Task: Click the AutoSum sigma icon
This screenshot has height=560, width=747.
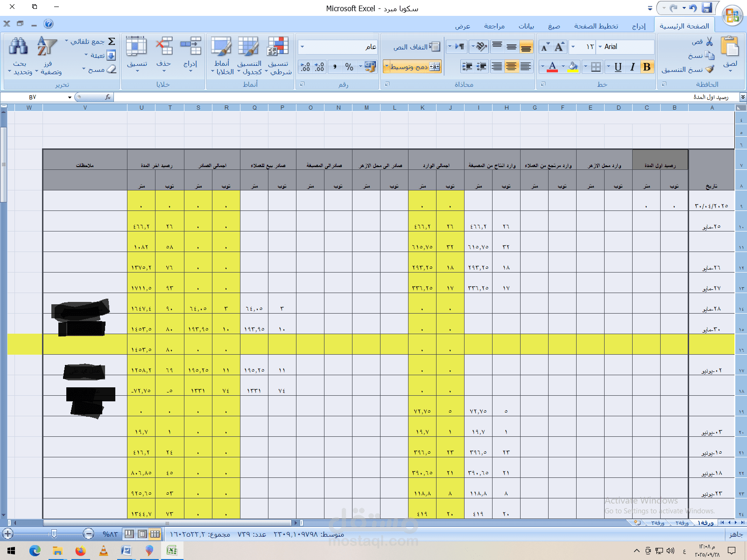Action: (x=112, y=42)
